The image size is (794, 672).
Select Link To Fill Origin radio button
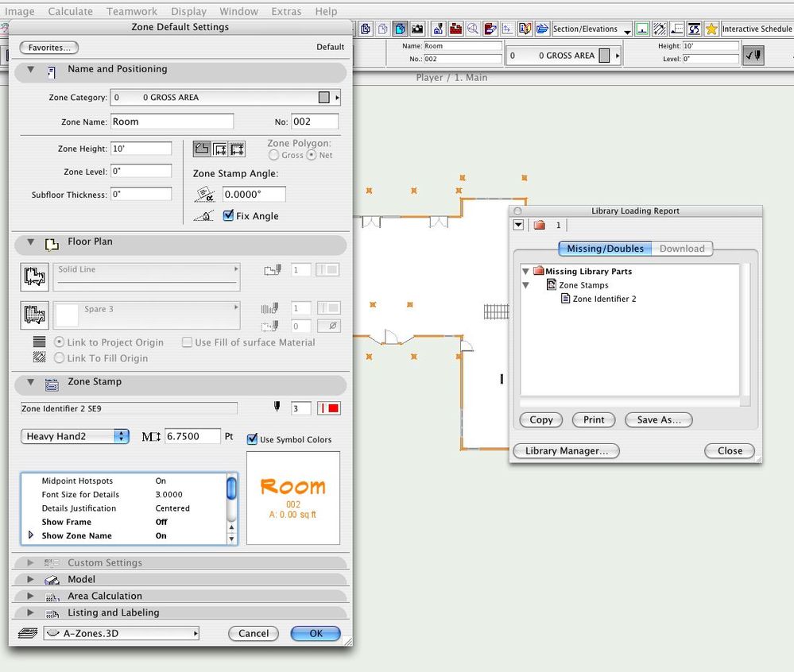pos(60,357)
